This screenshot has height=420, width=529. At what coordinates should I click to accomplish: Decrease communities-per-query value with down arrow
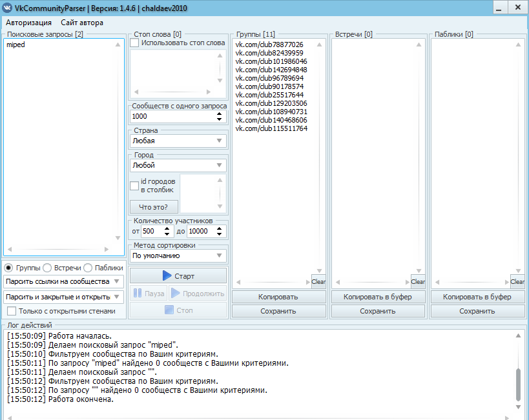(x=220, y=119)
